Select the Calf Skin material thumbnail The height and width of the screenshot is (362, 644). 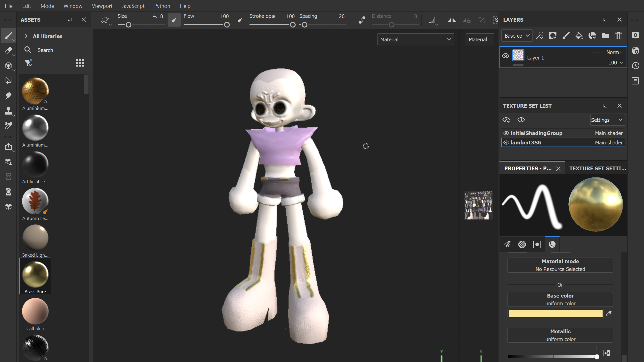tap(35, 311)
